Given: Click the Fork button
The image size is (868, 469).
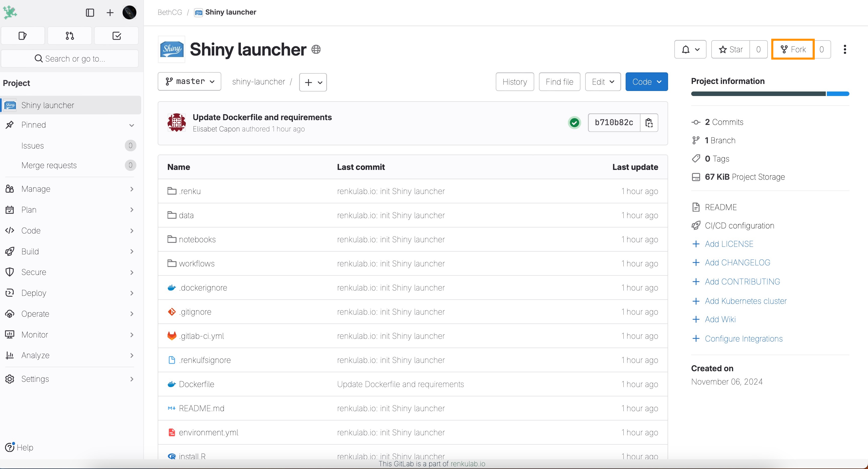Looking at the screenshot, I should point(793,50).
